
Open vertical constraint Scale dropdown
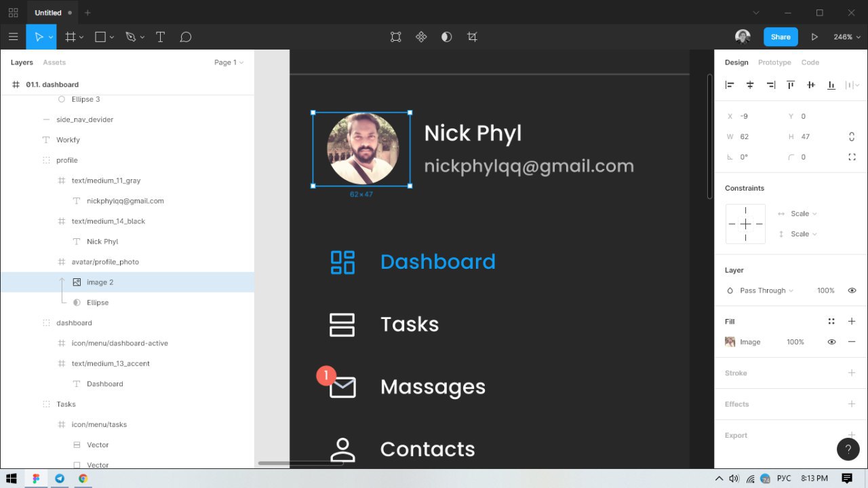[x=804, y=234]
